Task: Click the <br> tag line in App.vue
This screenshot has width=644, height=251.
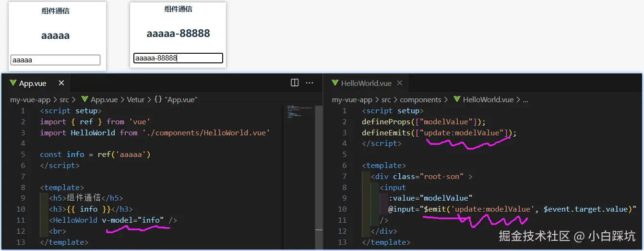Action: pos(57,231)
